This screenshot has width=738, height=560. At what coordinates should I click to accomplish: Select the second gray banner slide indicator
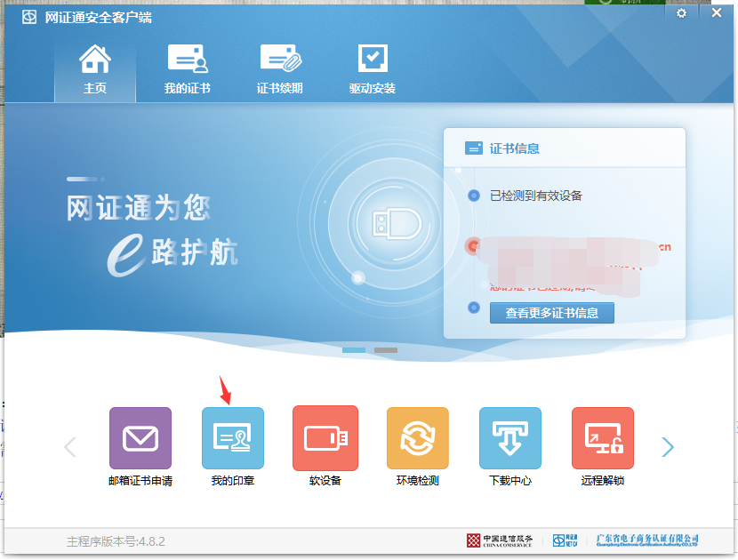tap(386, 350)
